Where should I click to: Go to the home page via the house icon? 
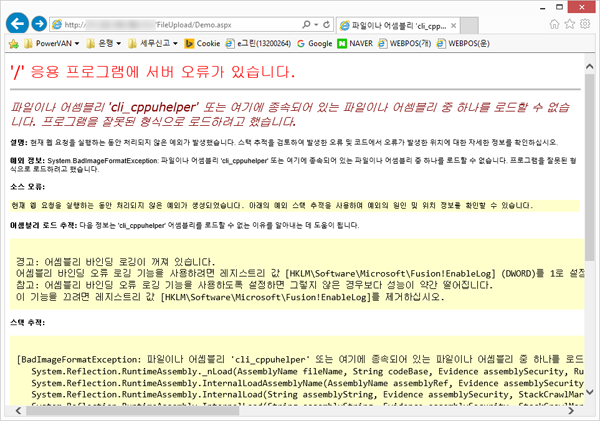coord(554,24)
